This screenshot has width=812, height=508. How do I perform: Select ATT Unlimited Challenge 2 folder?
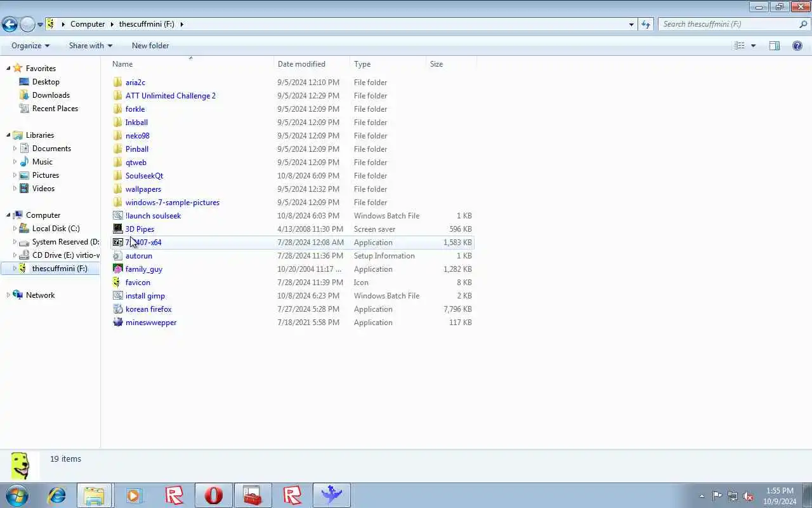pyautogui.click(x=170, y=96)
